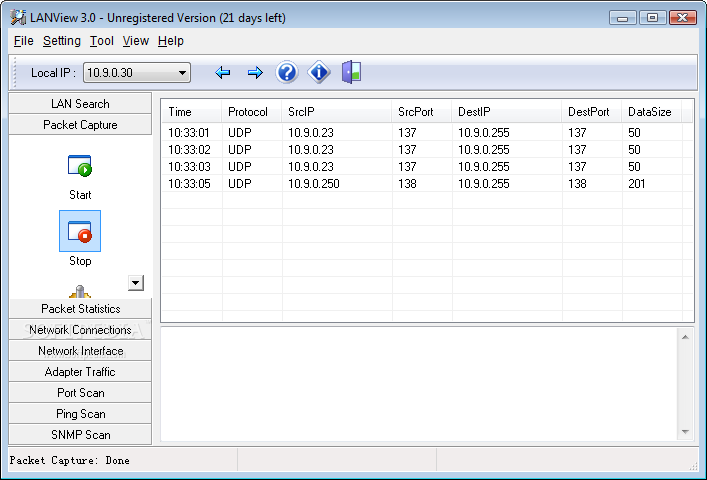Click data size value 201
Viewport: 707px width, 480px height.
click(x=637, y=184)
